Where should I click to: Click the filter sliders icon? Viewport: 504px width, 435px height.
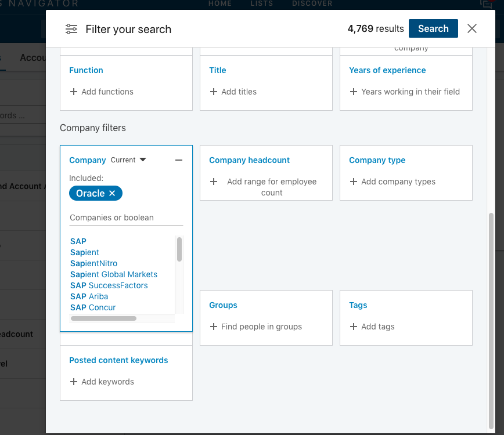click(71, 29)
